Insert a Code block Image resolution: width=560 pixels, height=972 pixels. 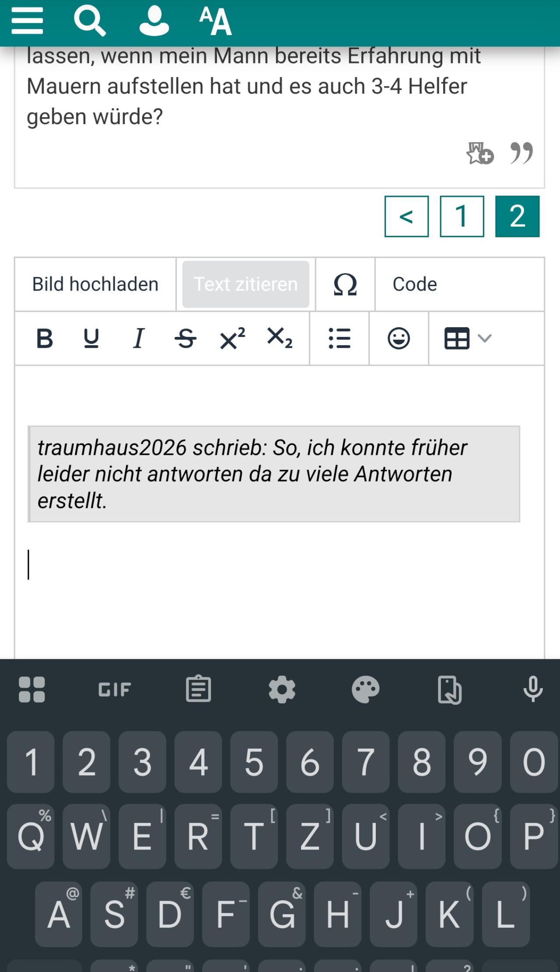coord(415,284)
